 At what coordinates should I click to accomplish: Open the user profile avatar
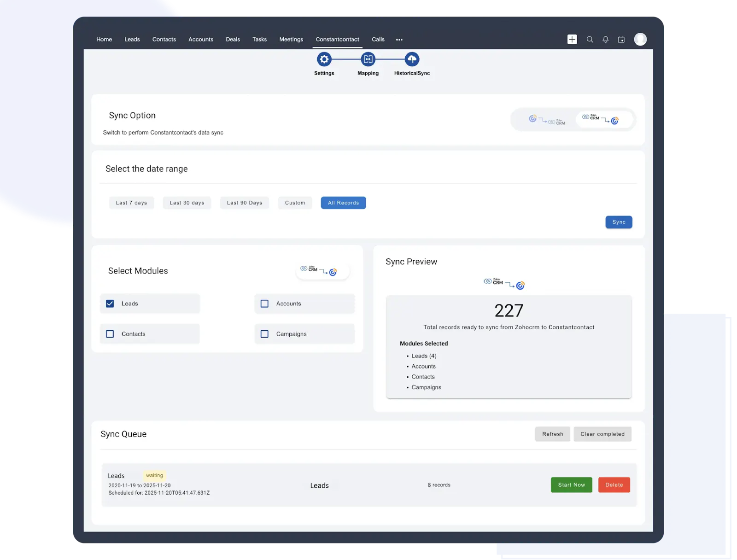pyautogui.click(x=640, y=39)
